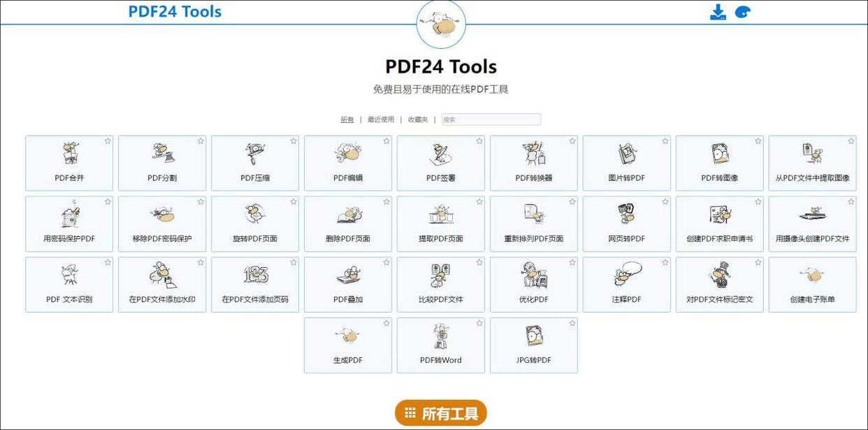The width and height of the screenshot is (868, 430).
Task: Open the PDF压缩 tool icon
Action: 255,154
